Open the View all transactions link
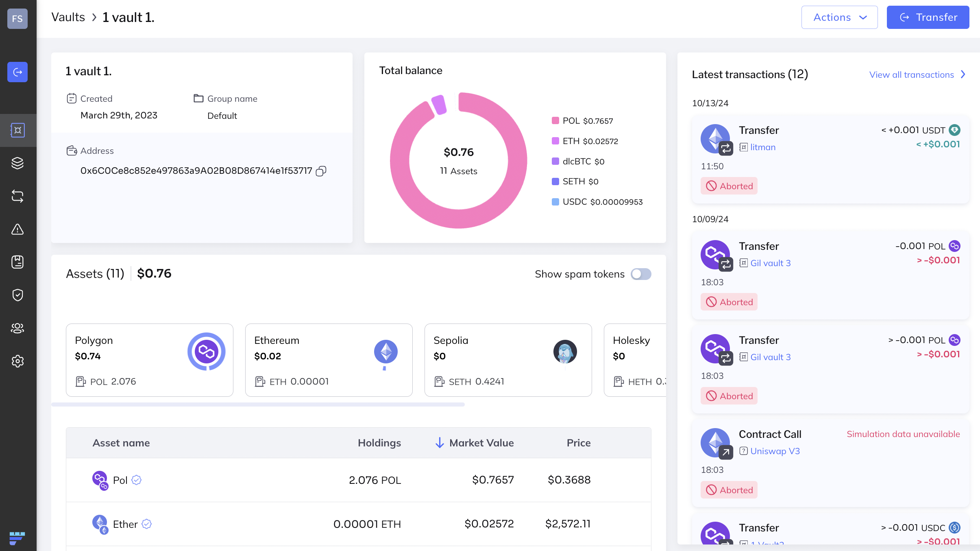 tap(912, 75)
